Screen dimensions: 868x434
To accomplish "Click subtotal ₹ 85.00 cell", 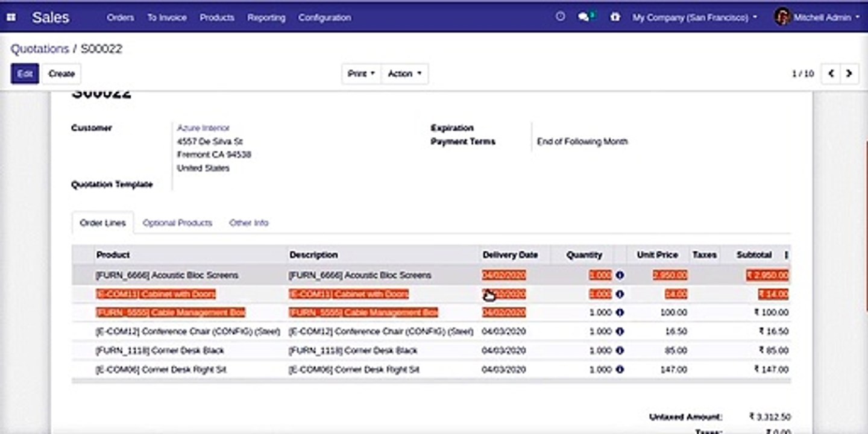I will click(774, 350).
